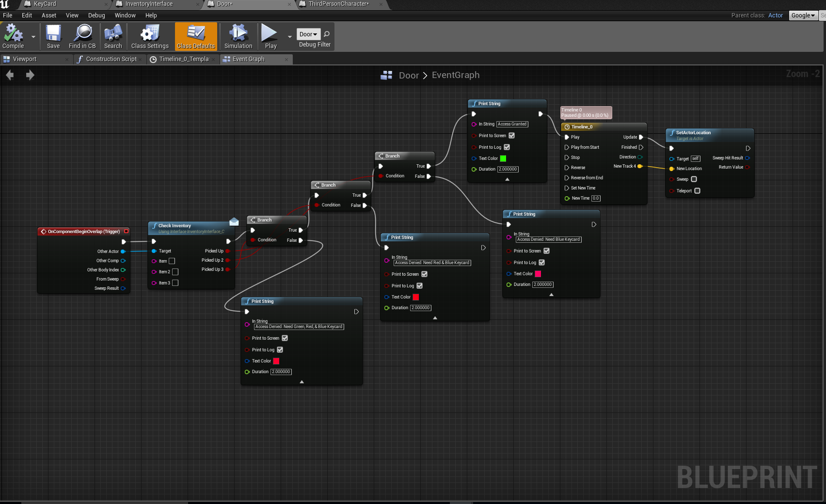Screen dimensions: 826x504
Task: Open the Asset menu
Action: [49, 16]
